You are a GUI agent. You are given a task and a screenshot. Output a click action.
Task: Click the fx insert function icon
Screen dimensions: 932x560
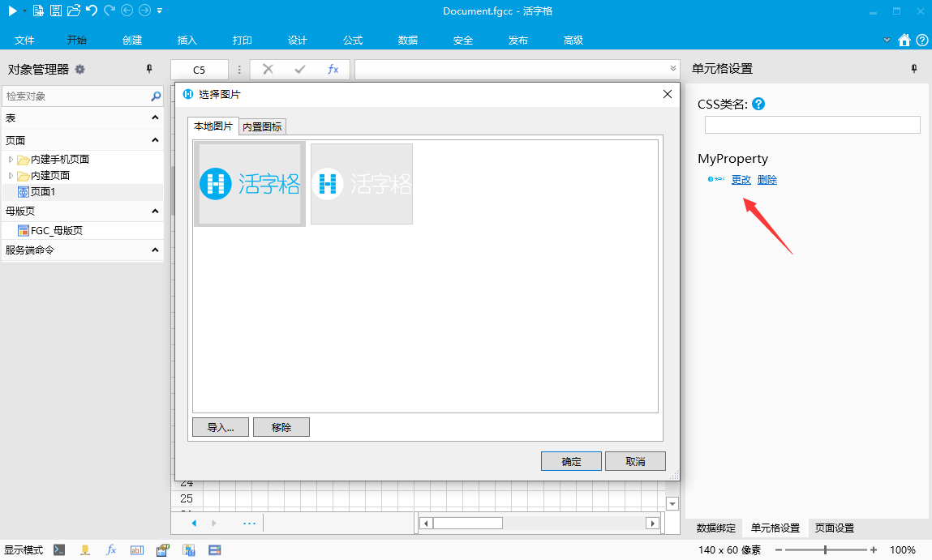point(333,69)
